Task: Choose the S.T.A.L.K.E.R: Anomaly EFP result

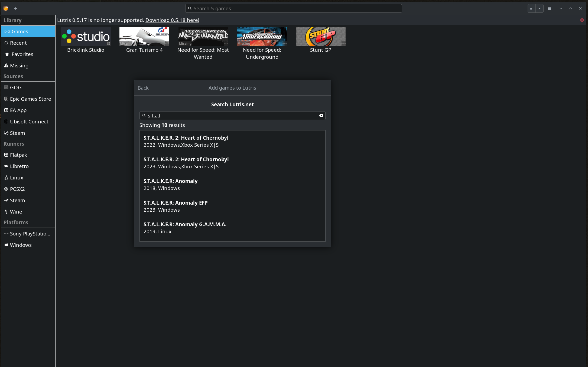Action: (x=232, y=206)
